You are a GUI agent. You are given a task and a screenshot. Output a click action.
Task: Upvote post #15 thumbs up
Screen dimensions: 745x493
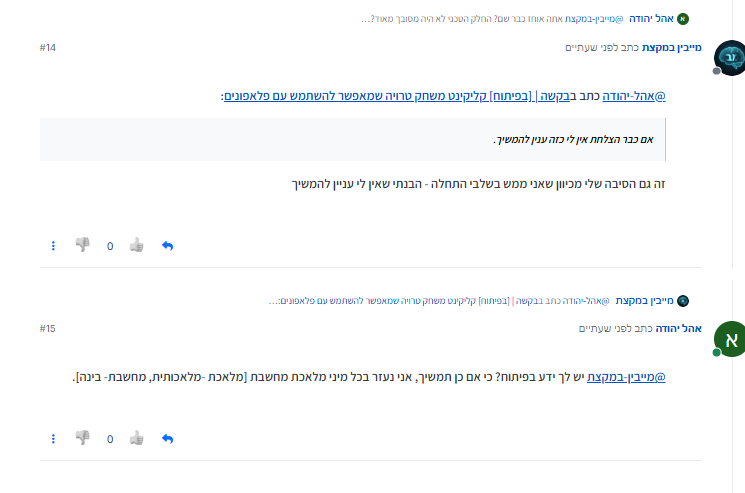click(137, 438)
